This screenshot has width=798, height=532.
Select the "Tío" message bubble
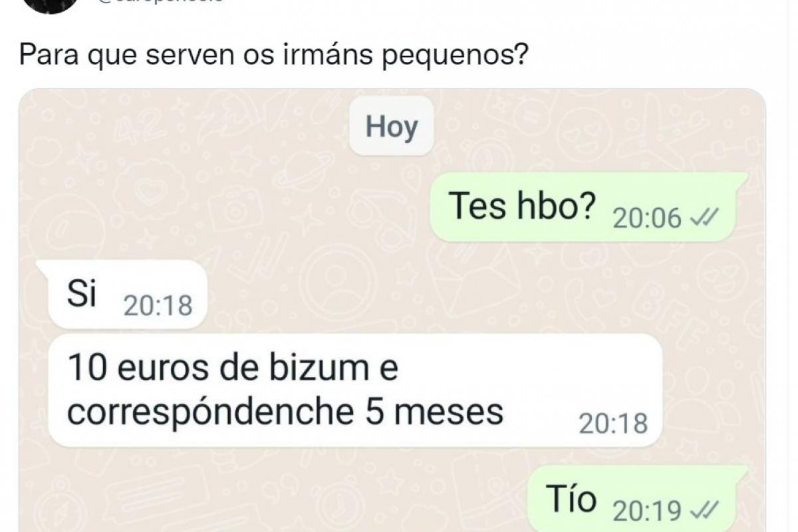coord(631,499)
